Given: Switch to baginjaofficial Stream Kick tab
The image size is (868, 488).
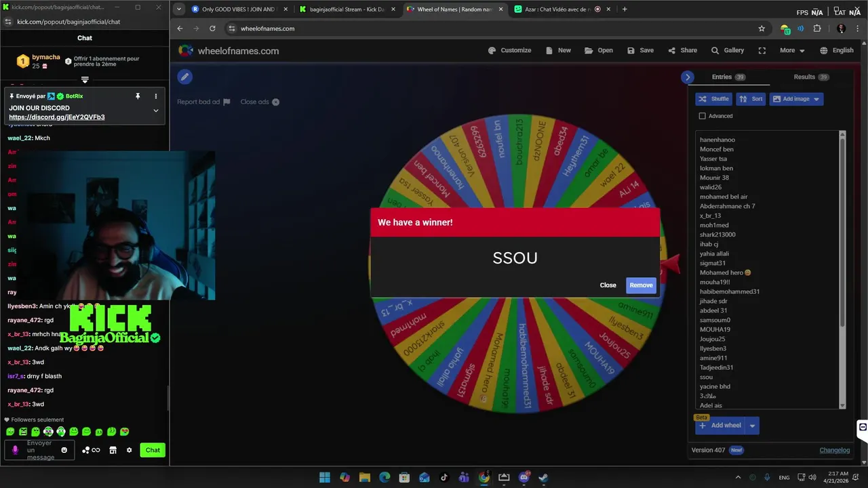Looking at the screenshot, I should point(346,9).
